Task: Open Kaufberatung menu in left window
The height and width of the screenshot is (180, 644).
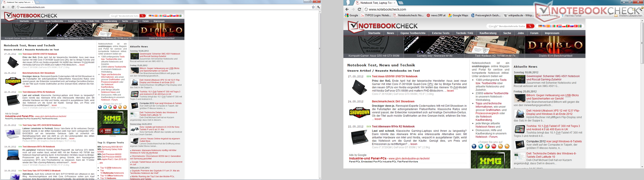Action: pyautogui.click(x=110, y=21)
